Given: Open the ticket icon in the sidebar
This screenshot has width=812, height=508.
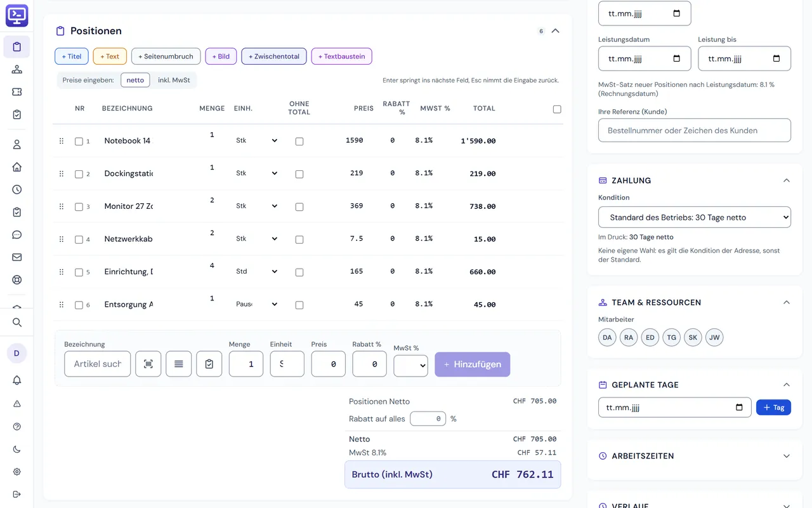Looking at the screenshot, I should coord(17,92).
